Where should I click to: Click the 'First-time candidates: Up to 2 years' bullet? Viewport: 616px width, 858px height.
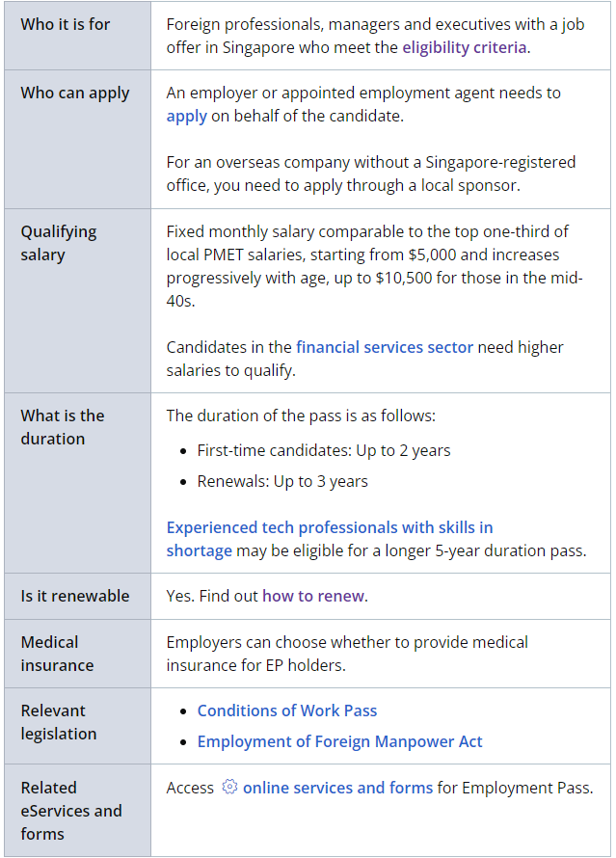(x=324, y=450)
